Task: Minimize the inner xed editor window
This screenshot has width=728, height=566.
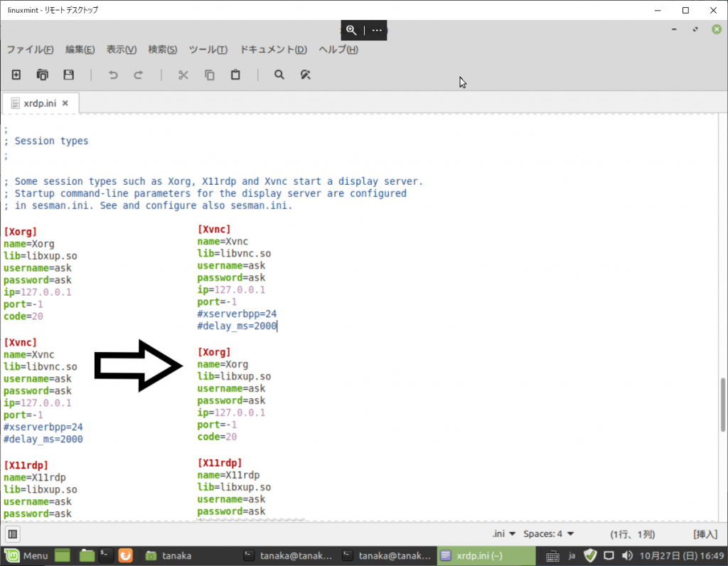Action: click(x=674, y=29)
